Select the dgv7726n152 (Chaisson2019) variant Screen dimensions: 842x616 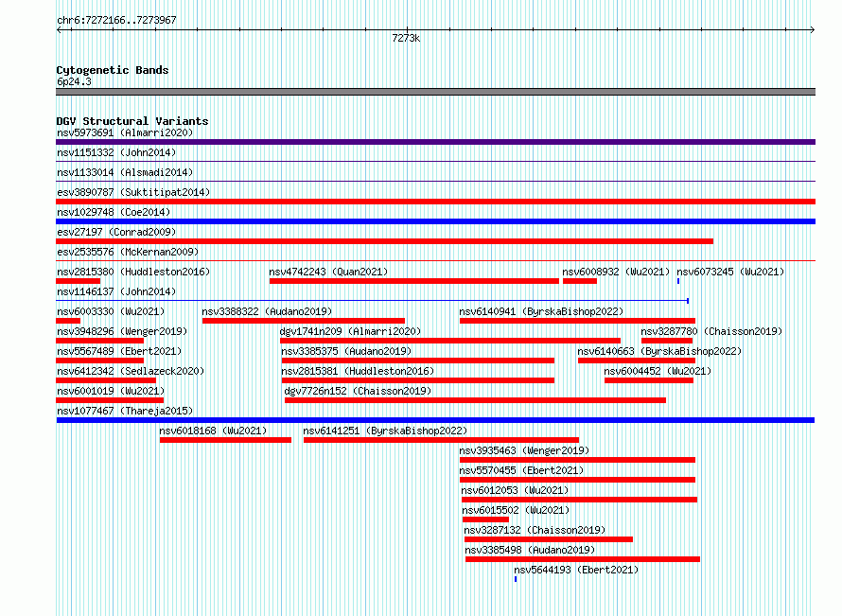[358, 391]
